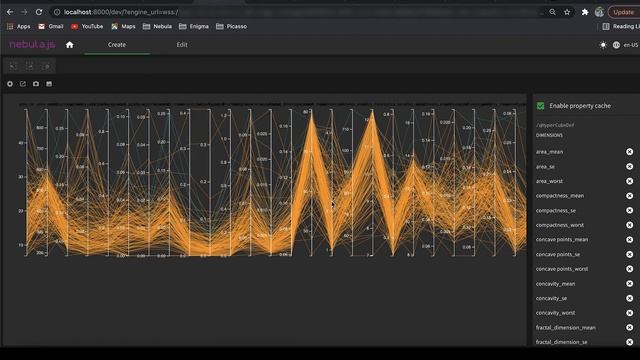
Task: Remove the concave points_se dimension
Action: [x=629, y=254]
